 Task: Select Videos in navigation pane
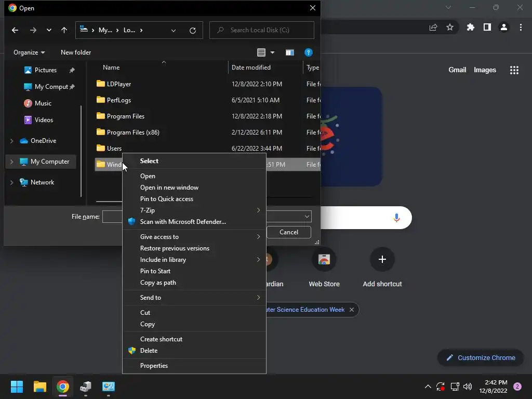pyautogui.click(x=44, y=120)
